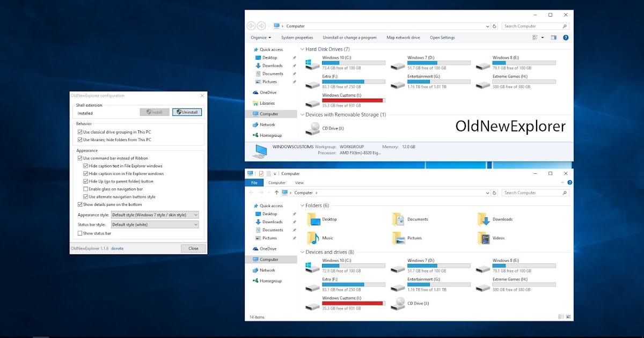The image size is (644, 338).
Task: Collapse Hard Disk Drives (7) group
Action: [x=302, y=49]
